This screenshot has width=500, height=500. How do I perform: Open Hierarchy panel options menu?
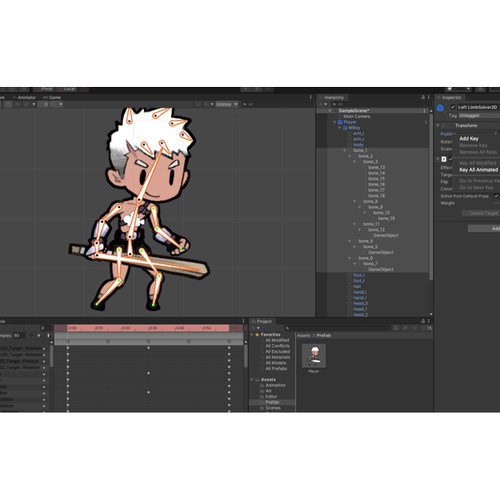(x=429, y=97)
